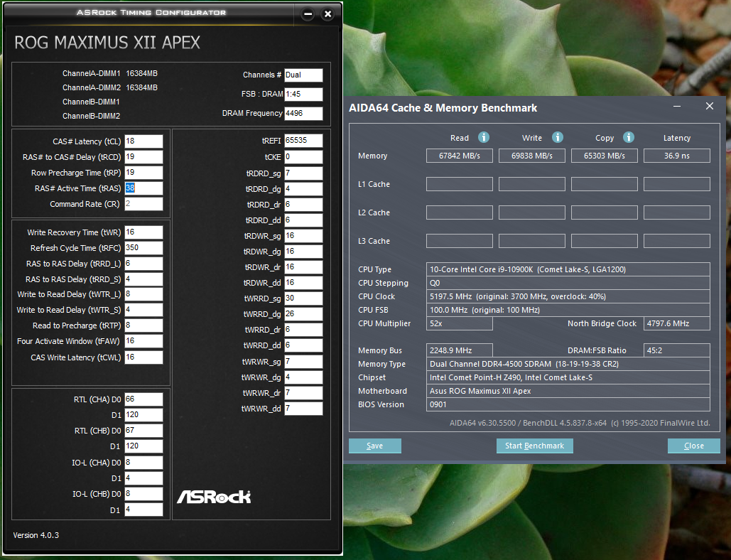Click the Save button in AIDA64
The height and width of the screenshot is (560, 731).
click(x=375, y=446)
